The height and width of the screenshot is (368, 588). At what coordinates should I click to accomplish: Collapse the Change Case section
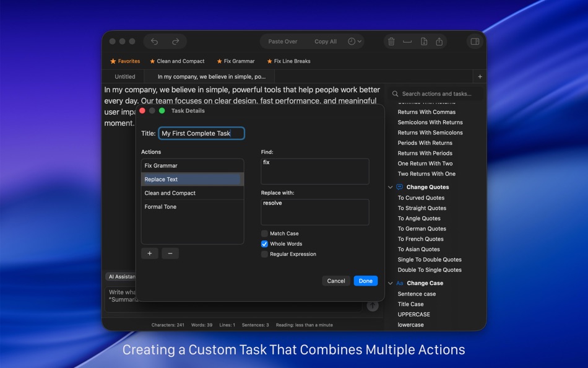391,283
